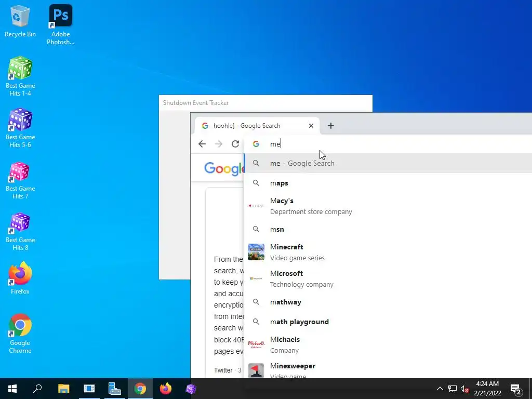Launch Adobe Photoshop desktop shortcut
The image size is (532, 399).
pos(60,24)
